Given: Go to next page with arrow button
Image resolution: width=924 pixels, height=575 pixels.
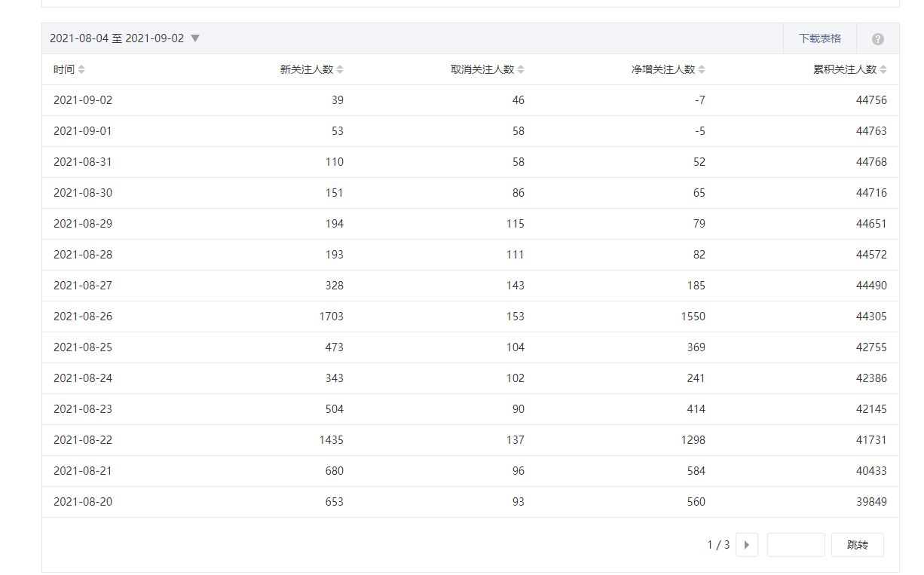Looking at the screenshot, I should point(746,545).
